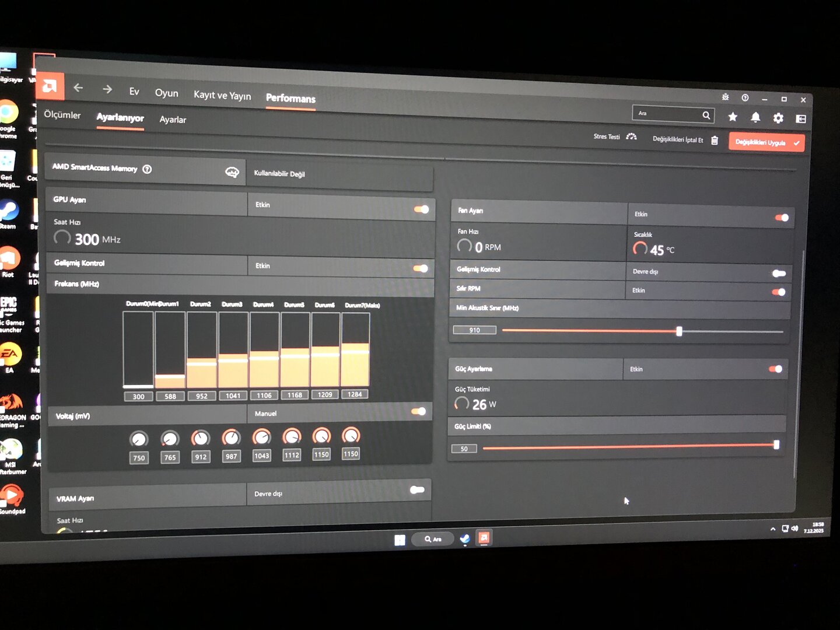840x630 pixels.
Task: Click the Min Akustik Sınır slider handle
Action: (679, 331)
